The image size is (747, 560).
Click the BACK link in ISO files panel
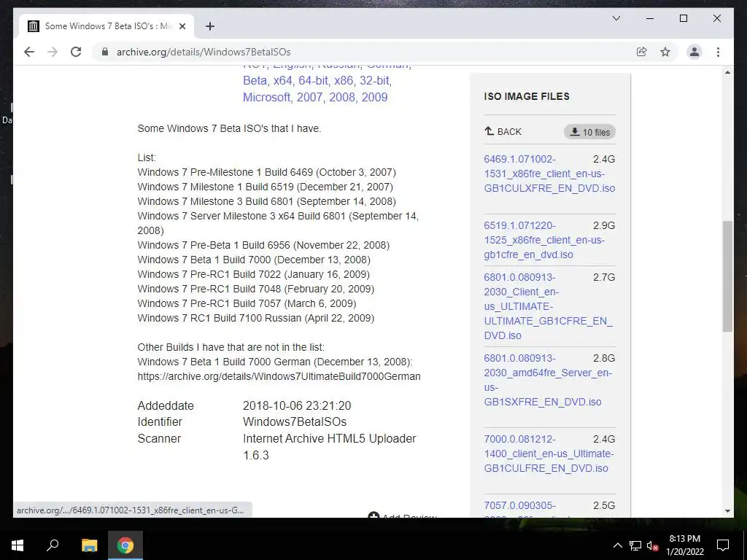click(503, 131)
